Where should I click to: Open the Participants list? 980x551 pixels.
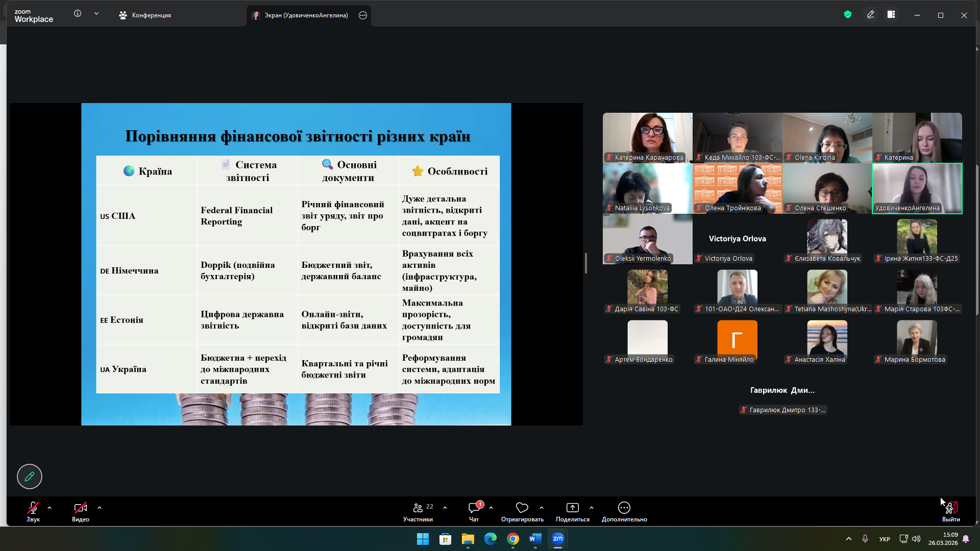click(418, 508)
